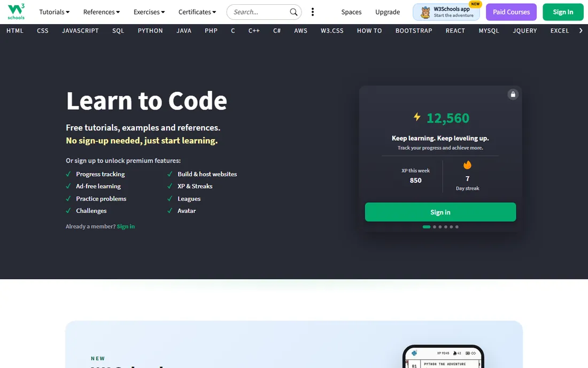
Task: Click the top-right Sign In button
Action: (563, 12)
